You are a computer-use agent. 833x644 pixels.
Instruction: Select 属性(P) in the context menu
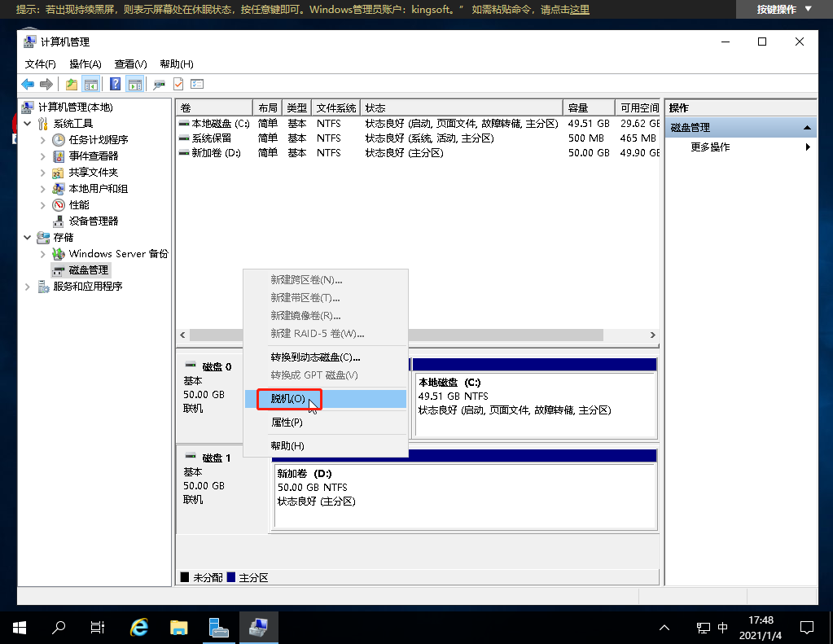[287, 423]
